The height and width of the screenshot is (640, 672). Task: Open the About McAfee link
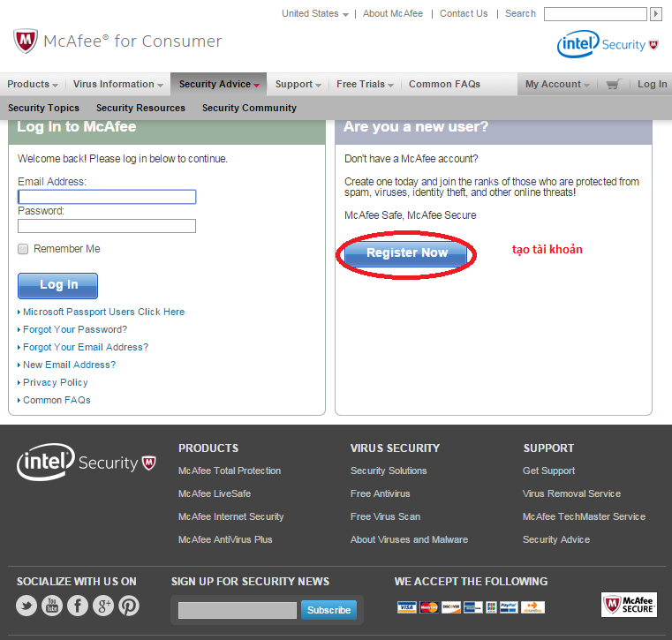[x=393, y=14]
